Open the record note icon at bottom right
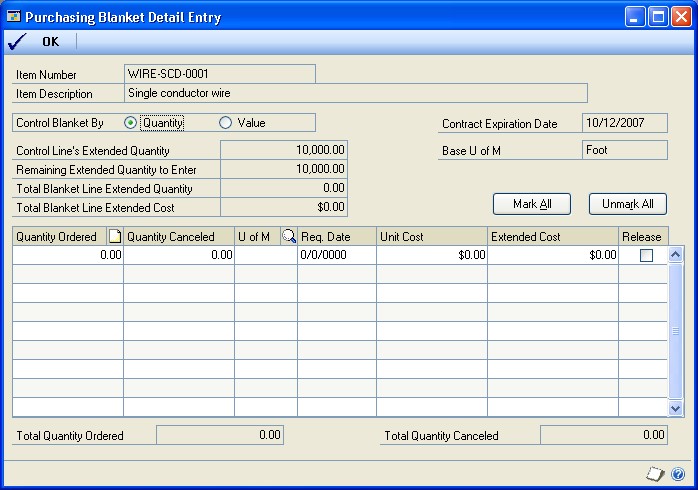 click(655, 474)
